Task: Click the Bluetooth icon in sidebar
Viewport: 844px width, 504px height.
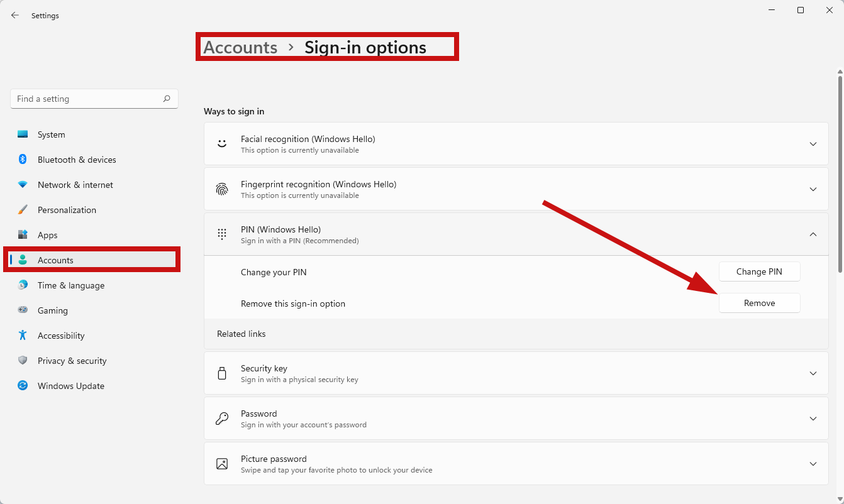Action: coord(23,160)
